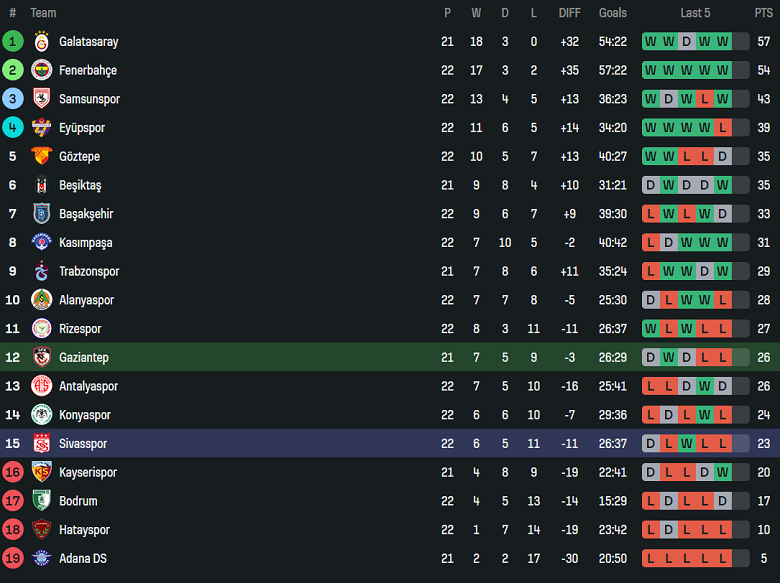This screenshot has width=780, height=583.
Task: Click the position 19 relegation badge
Action: point(13,558)
